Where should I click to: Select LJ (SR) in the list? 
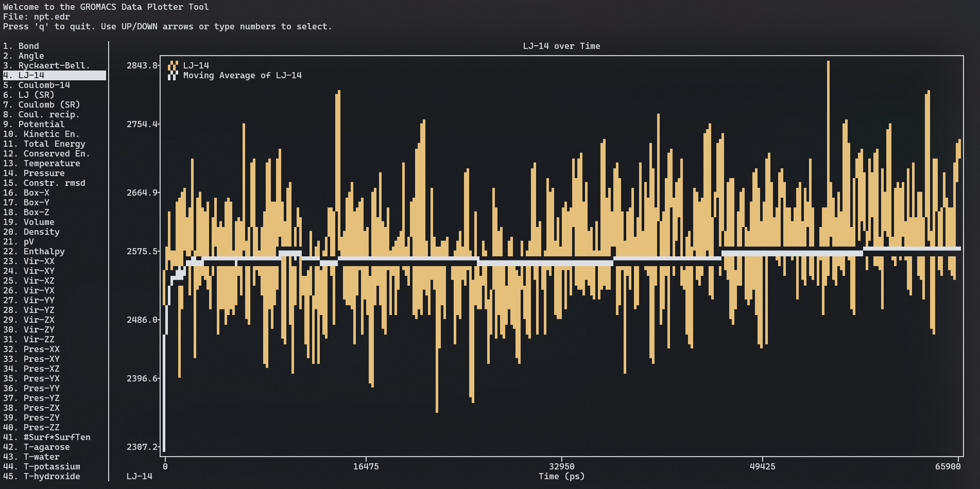(x=29, y=95)
